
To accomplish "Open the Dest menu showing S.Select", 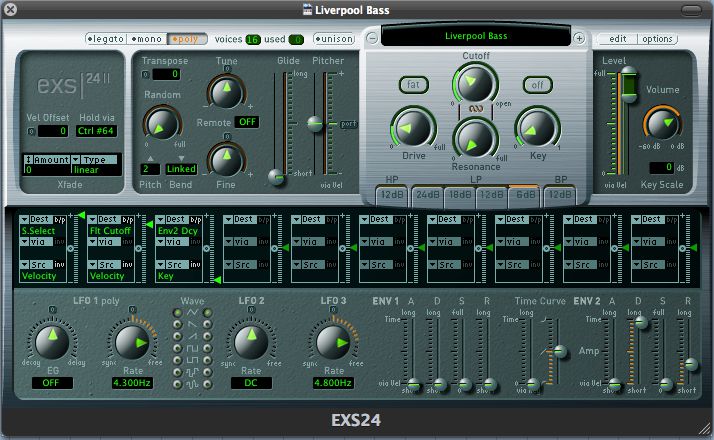I will [36, 220].
